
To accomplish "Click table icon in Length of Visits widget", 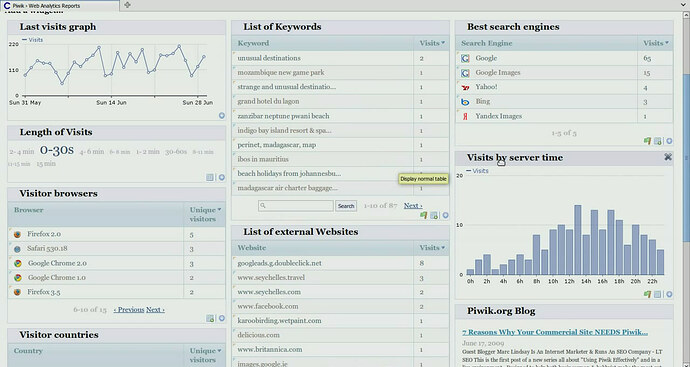I will point(210,177).
